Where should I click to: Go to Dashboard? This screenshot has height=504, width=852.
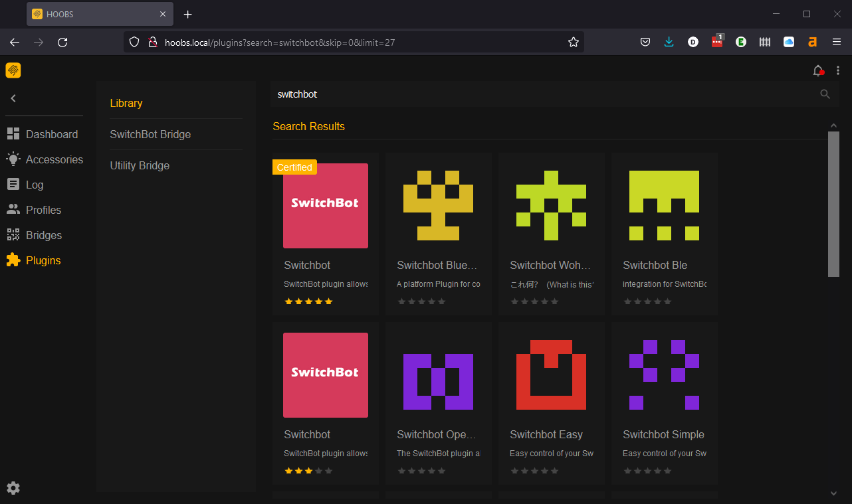coord(52,134)
